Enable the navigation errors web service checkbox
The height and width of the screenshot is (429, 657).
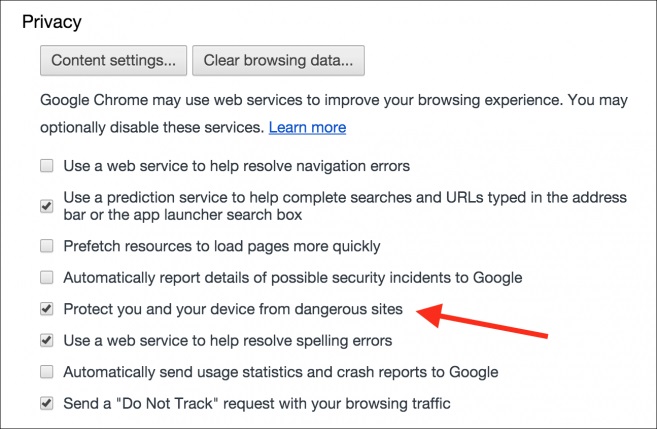[x=47, y=165]
